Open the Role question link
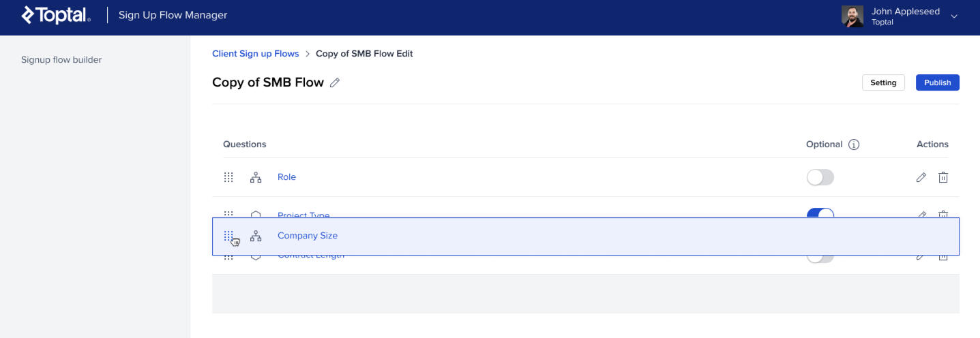 (x=286, y=177)
